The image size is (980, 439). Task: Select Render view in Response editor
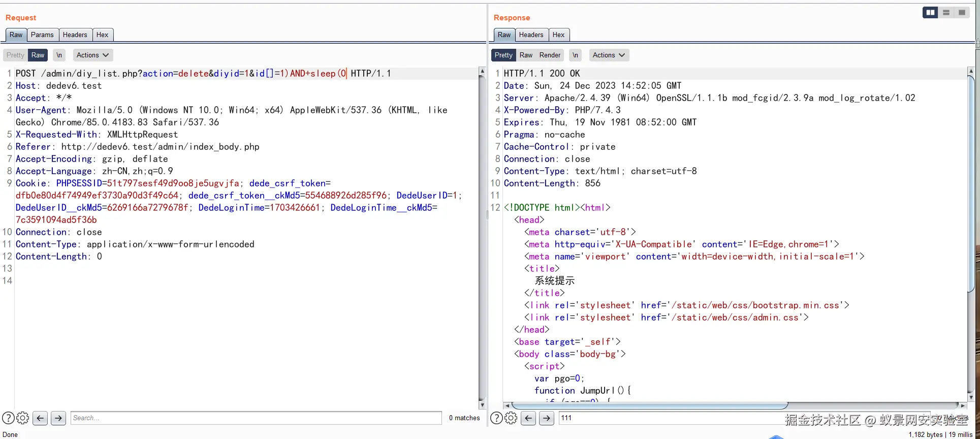pyautogui.click(x=550, y=55)
